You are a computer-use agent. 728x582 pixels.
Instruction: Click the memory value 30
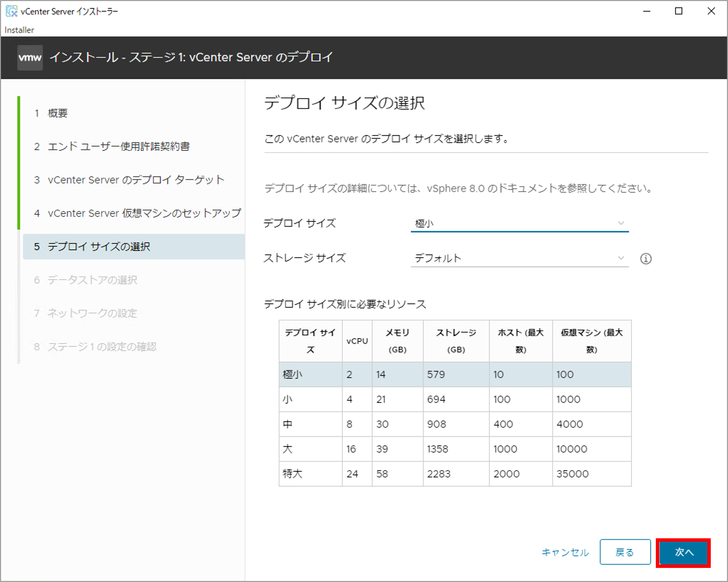pyautogui.click(x=382, y=424)
